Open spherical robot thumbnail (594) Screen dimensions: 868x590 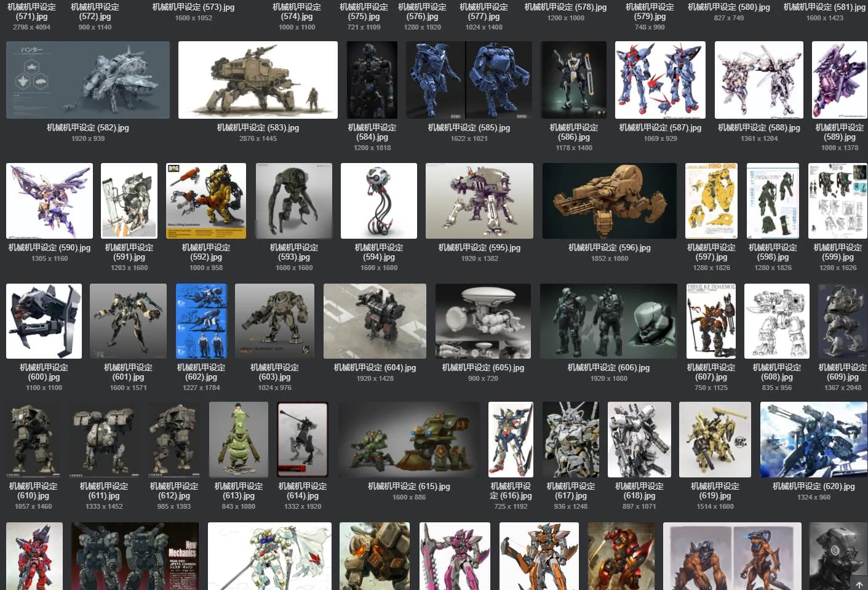click(379, 201)
